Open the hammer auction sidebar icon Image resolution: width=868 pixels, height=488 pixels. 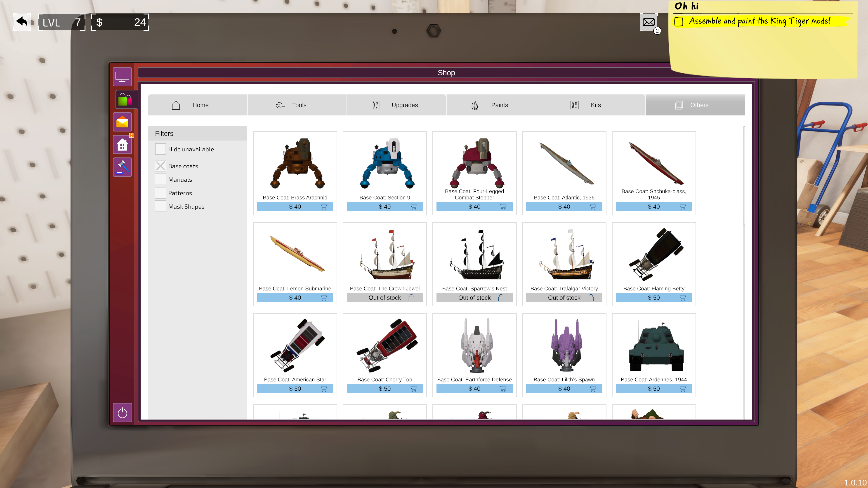pos(122,167)
